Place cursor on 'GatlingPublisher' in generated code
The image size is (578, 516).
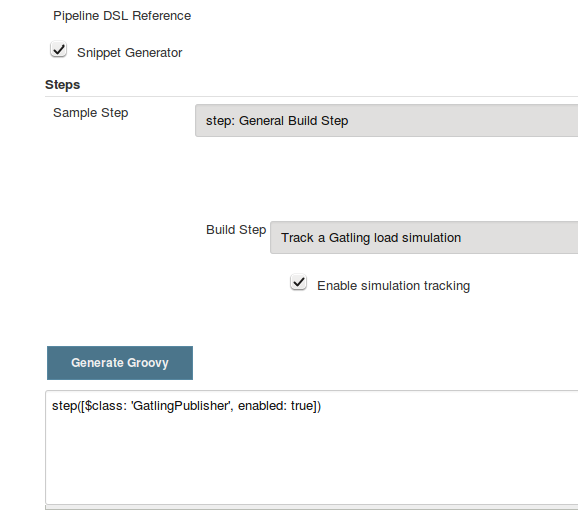point(181,406)
